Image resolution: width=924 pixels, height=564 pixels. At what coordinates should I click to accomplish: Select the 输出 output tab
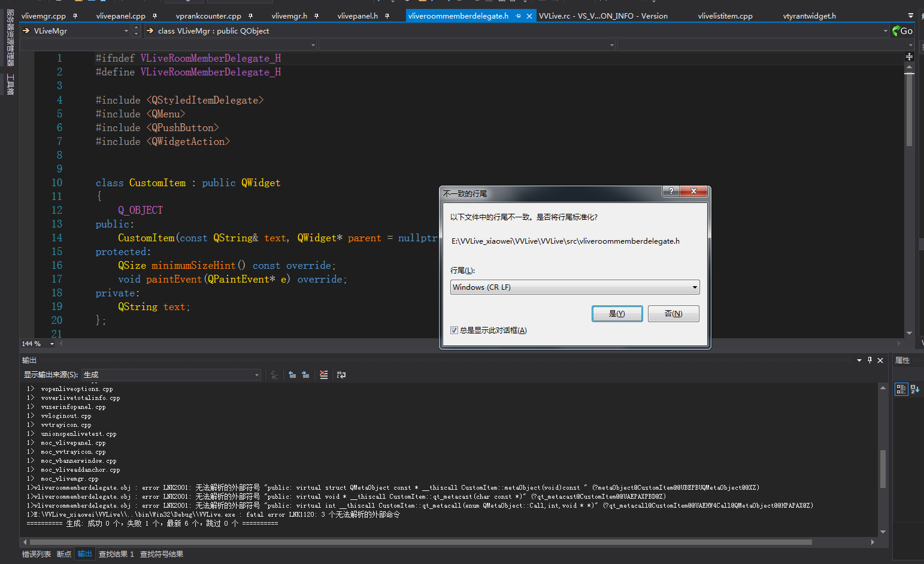(x=84, y=554)
